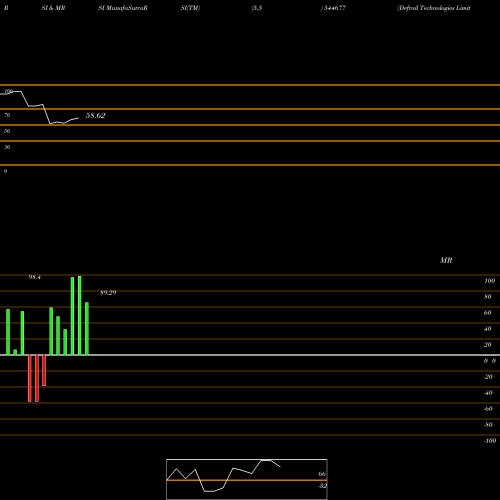Click the RSI axis label 30
This screenshot has width=500, height=500.
pos(7,147)
